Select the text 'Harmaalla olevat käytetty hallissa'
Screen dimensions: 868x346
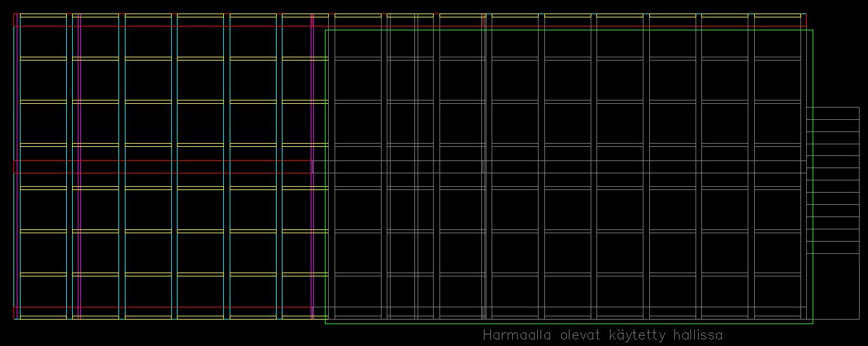pyautogui.click(x=603, y=335)
